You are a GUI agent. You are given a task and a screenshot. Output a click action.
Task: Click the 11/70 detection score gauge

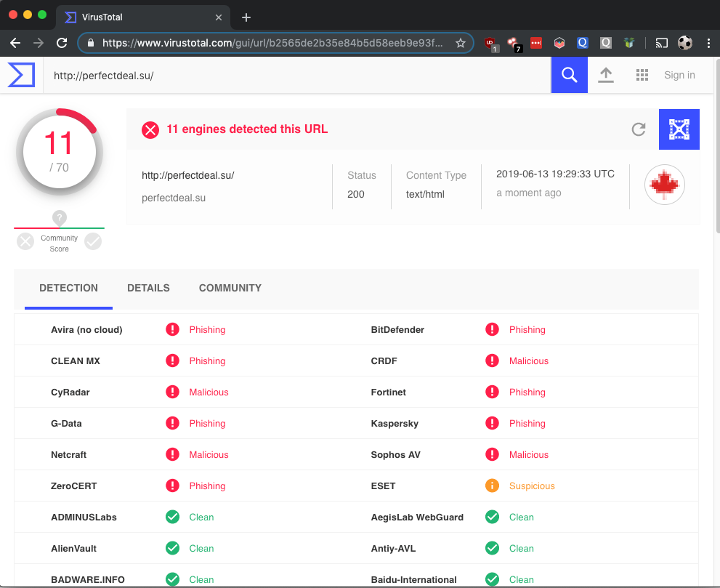60,152
